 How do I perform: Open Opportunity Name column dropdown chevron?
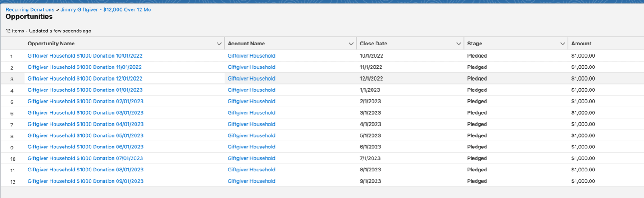click(x=219, y=44)
